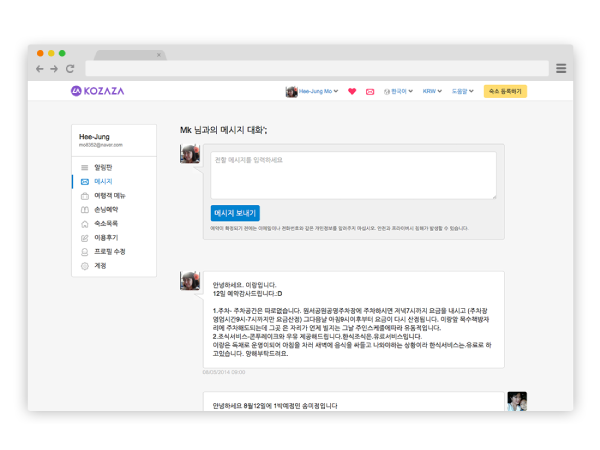Select 여행객 메뉴 in the sidebar
Image resolution: width=600 pixels, height=450 pixels.
[110, 196]
